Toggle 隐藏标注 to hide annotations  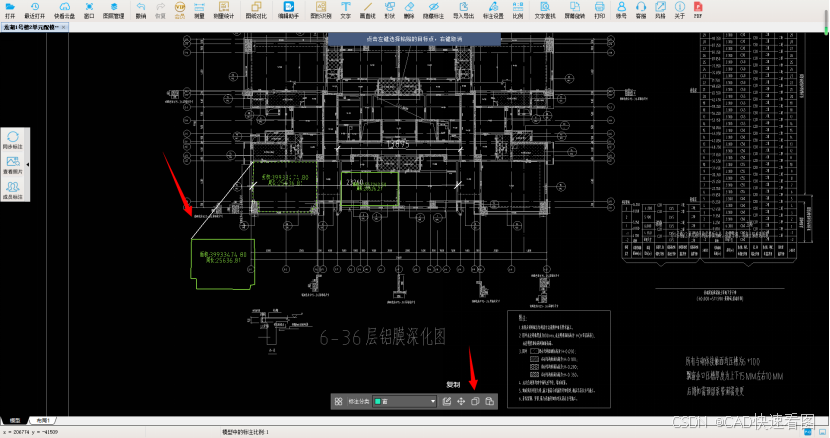tap(434, 10)
